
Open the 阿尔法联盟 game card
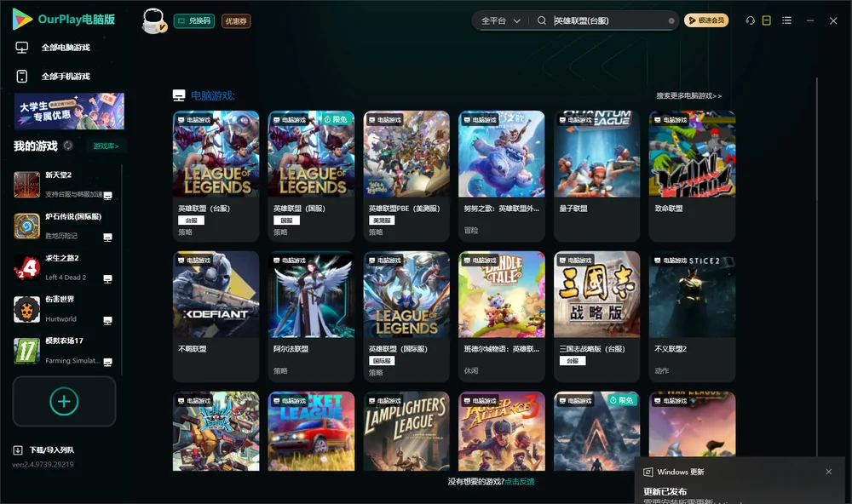311,317
